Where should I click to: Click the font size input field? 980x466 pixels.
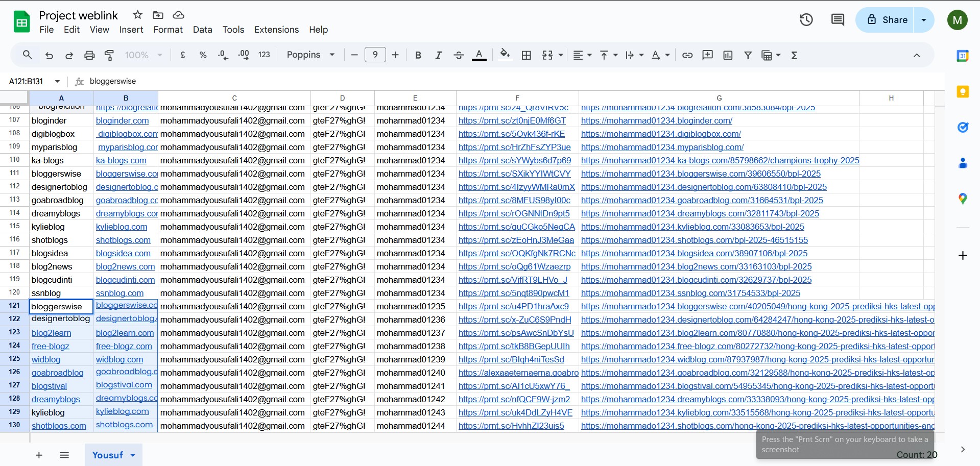pos(375,55)
